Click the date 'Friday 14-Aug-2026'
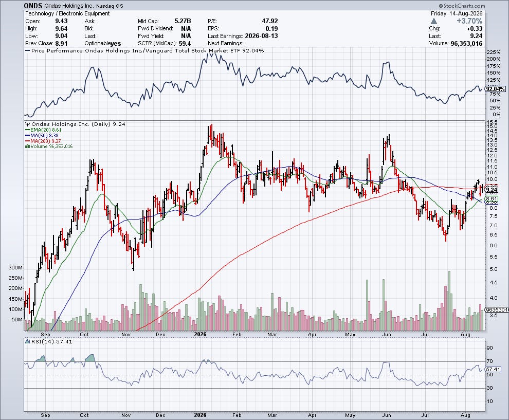This screenshot has width=509, height=420. (x=457, y=14)
